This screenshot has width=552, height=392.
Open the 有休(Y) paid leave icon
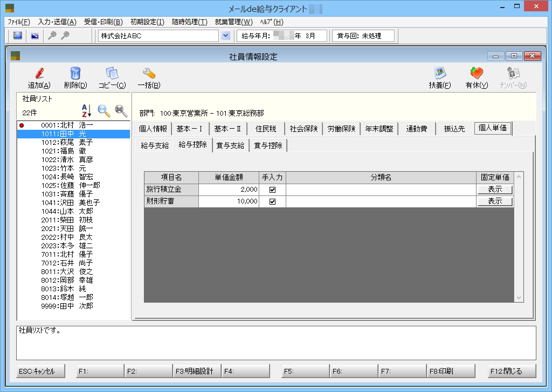(x=477, y=73)
